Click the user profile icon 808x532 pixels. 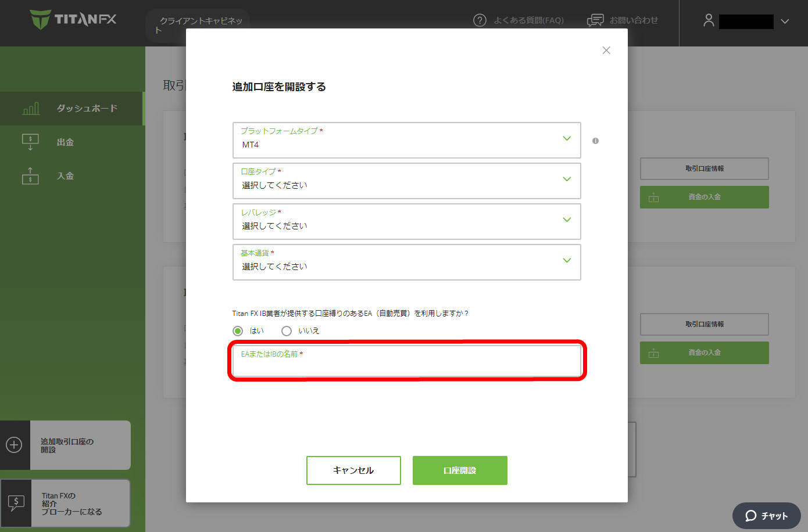pyautogui.click(x=709, y=20)
